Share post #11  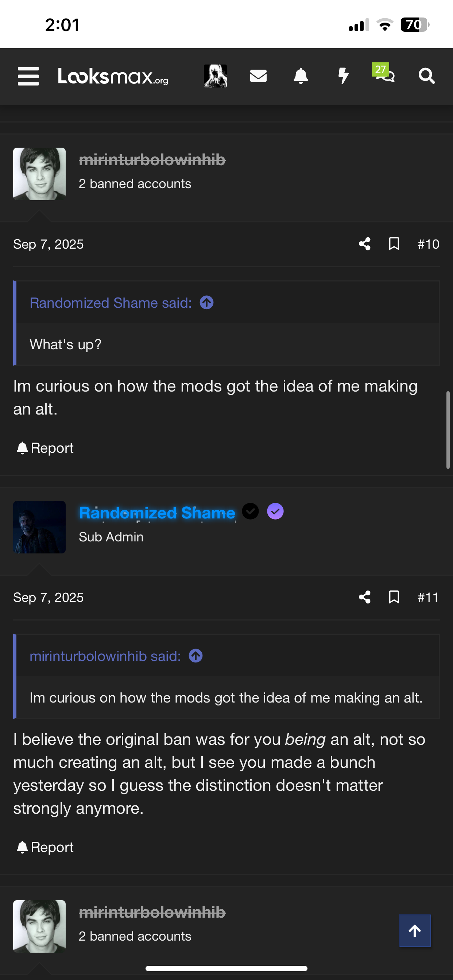coord(365,597)
